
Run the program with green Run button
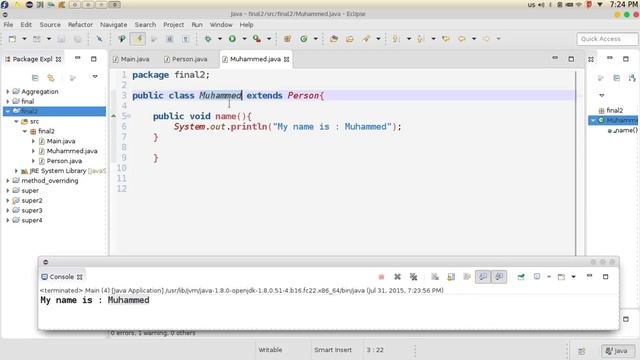[232, 39]
